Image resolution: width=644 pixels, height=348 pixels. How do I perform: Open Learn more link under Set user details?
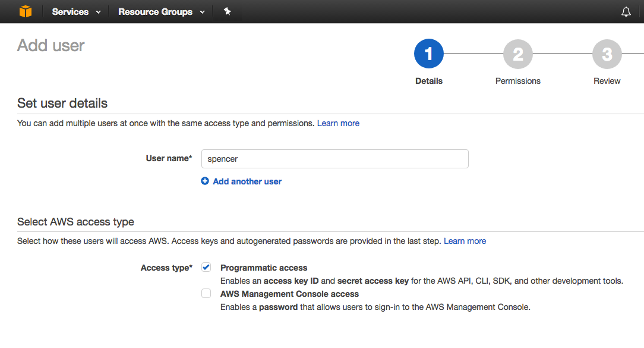(x=338, y=123)
